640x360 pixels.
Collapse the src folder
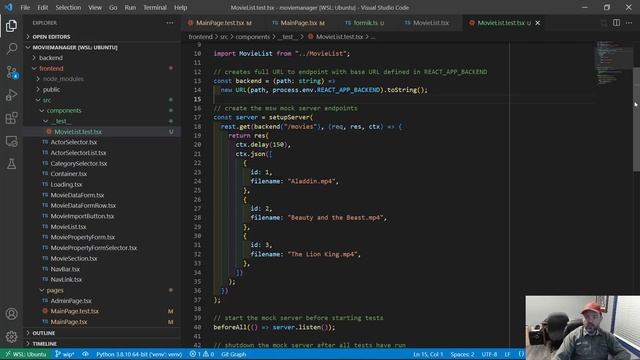(102, 100)
